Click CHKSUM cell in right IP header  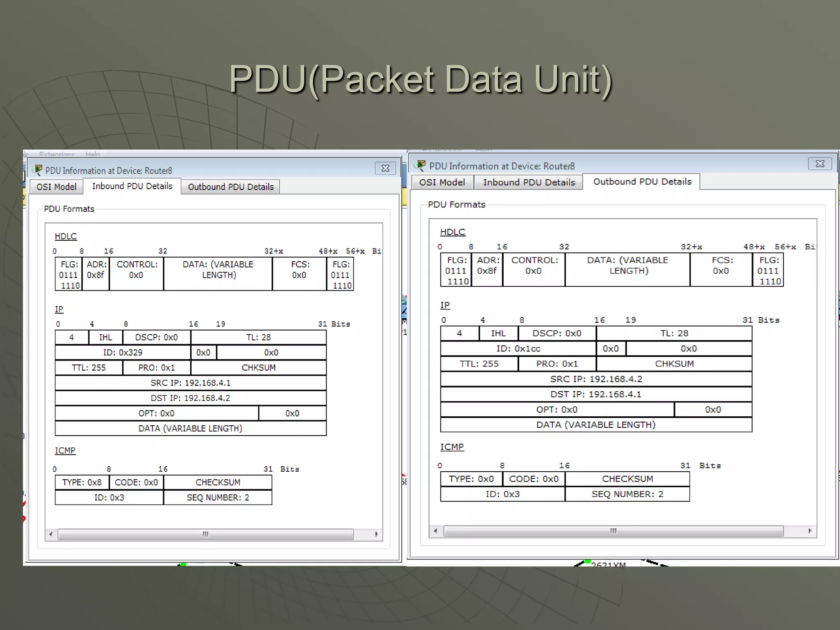674,364
